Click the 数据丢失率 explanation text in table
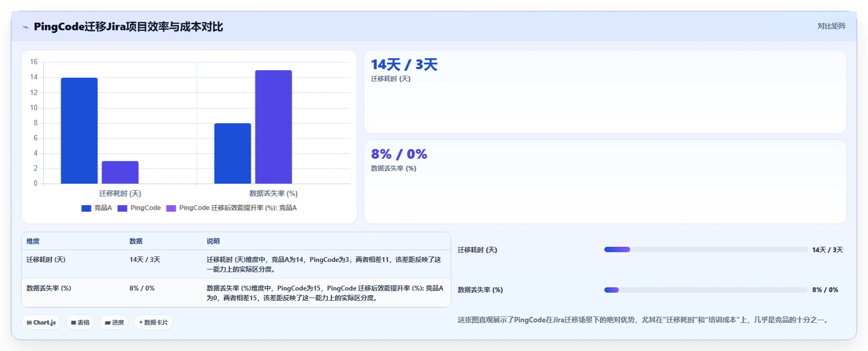 (x=324, y=293)
